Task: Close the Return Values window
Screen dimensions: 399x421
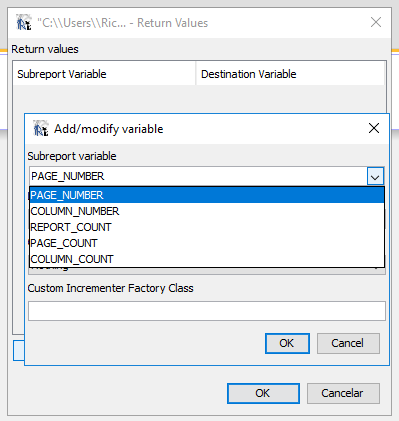Action: pos(376,22)
